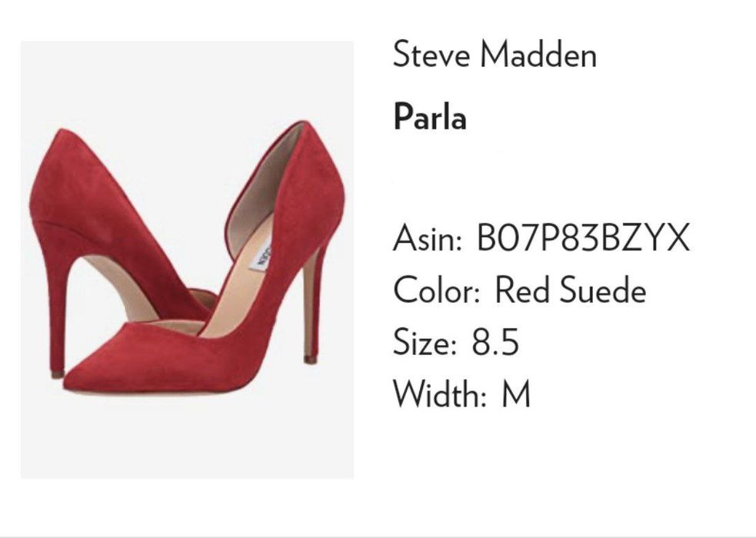Click the Width label text
The image size is (756, 538).
[x=440, y=394]
